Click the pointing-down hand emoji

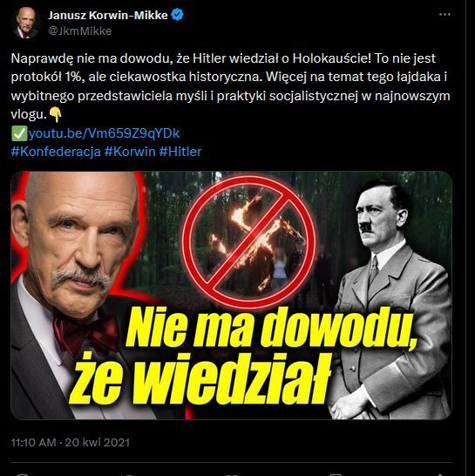[x=55, y=114]
